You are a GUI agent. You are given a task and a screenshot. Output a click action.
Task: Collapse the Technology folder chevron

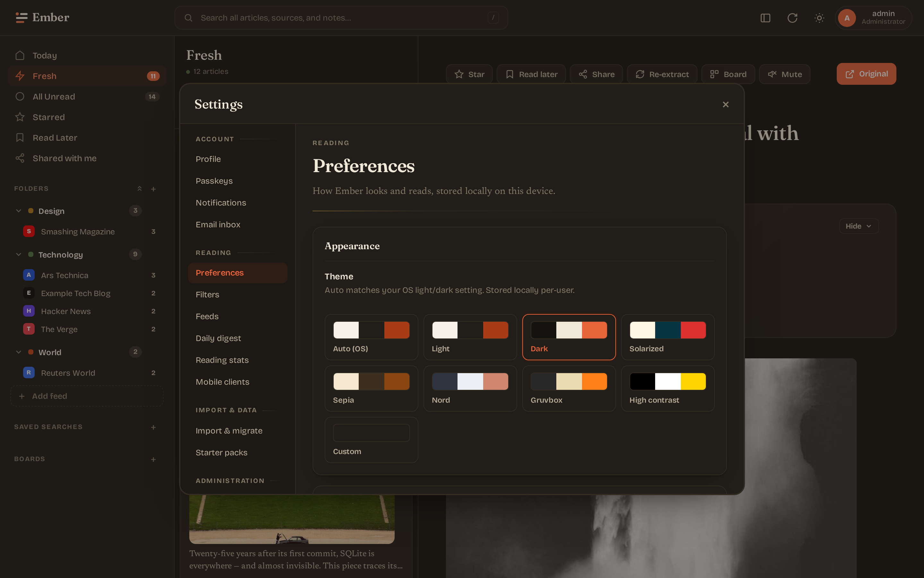18,254
